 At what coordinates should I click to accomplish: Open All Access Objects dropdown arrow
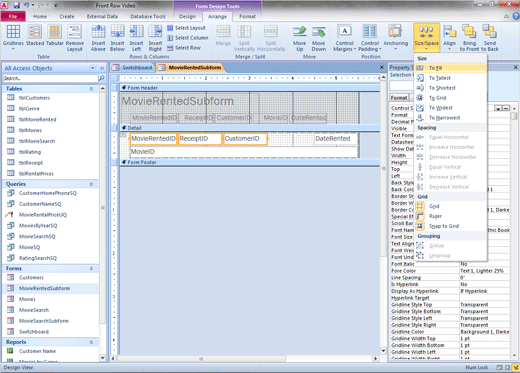(x=93, y=68)
